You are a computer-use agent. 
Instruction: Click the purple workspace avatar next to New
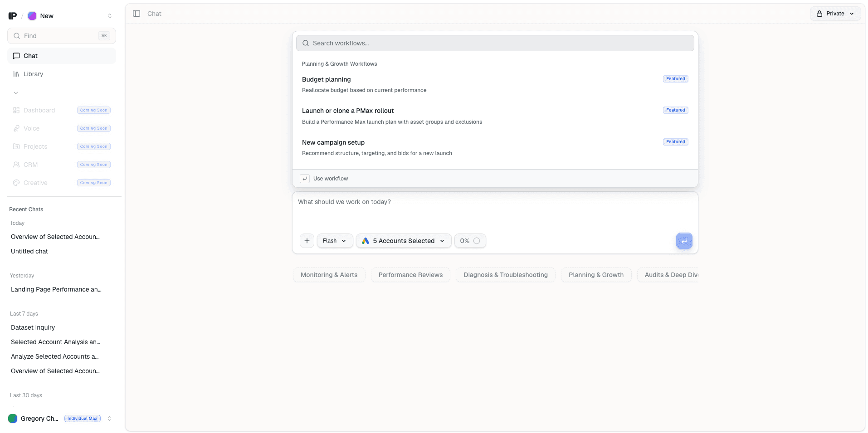coord(32,16)
